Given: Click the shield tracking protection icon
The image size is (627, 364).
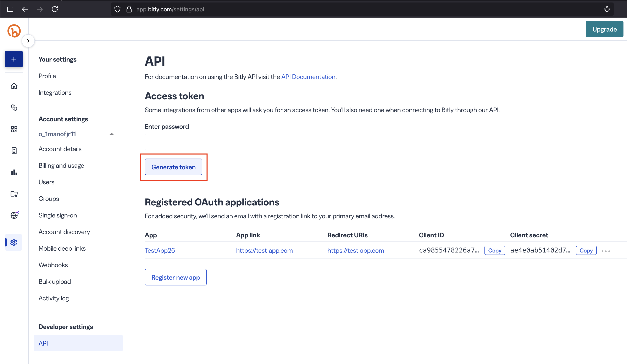Looking at the screenshot, I should 117,9.
